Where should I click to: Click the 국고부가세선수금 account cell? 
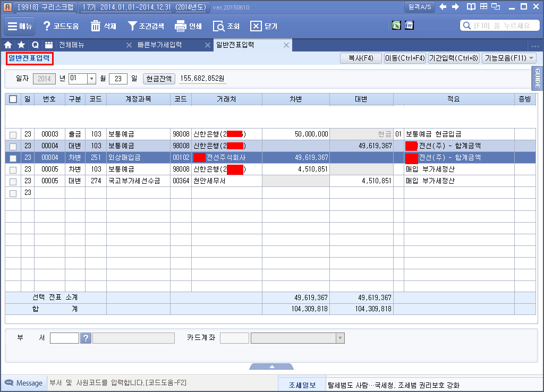(x=138, y=181)
